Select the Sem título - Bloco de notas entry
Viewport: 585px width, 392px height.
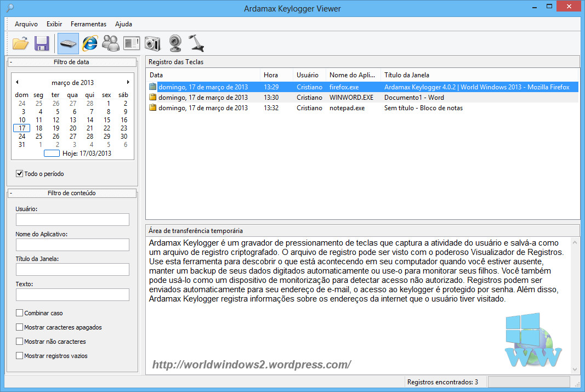(x=364, y=108)
